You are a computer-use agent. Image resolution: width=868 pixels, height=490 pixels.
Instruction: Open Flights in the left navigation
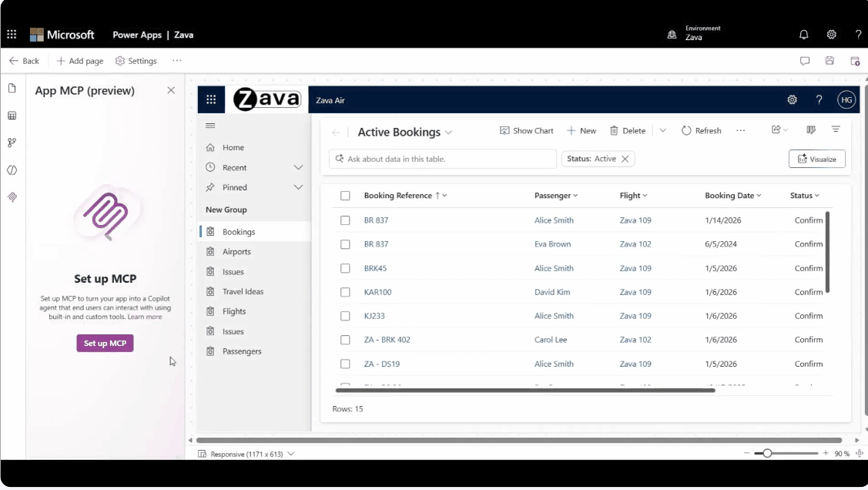(x=234, y=311)
